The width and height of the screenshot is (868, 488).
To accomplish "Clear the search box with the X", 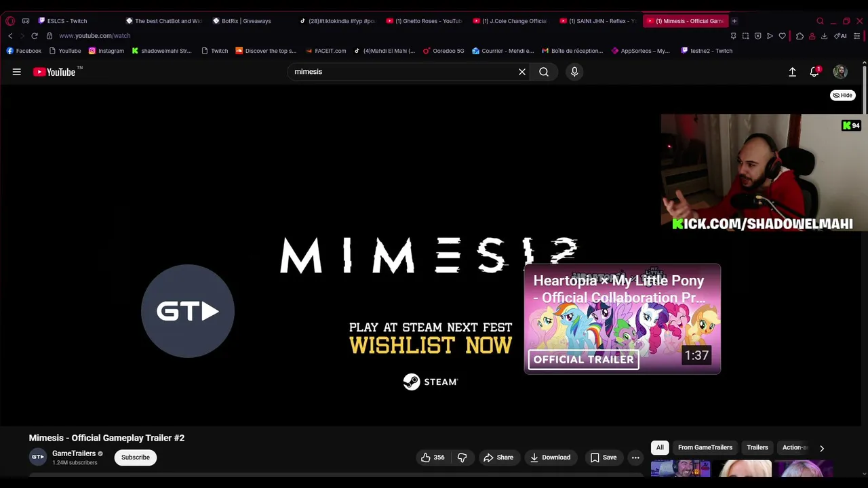I will click(x=522, y=72).
